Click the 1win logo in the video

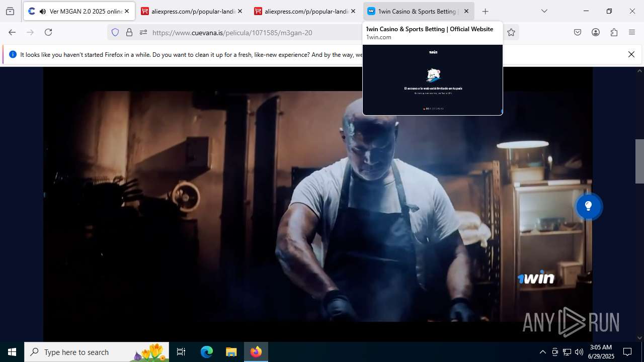536,278
